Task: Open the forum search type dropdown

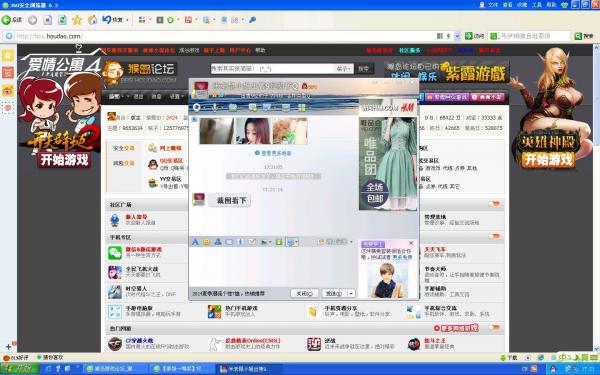Action: tap(344, 68)
